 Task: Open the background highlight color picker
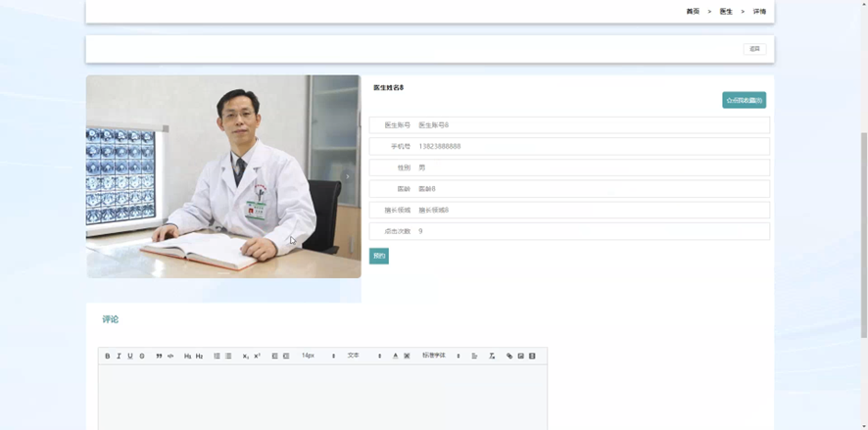407,356
